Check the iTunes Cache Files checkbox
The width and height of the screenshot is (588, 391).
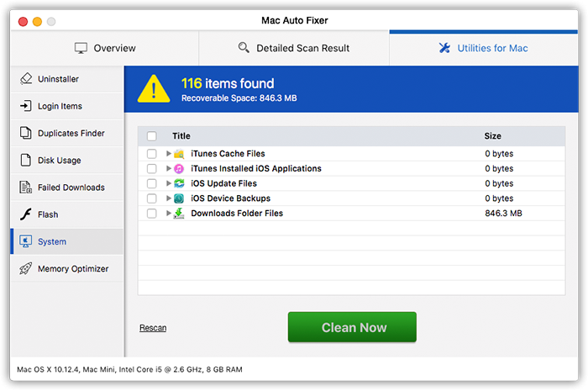coord(151,154)
